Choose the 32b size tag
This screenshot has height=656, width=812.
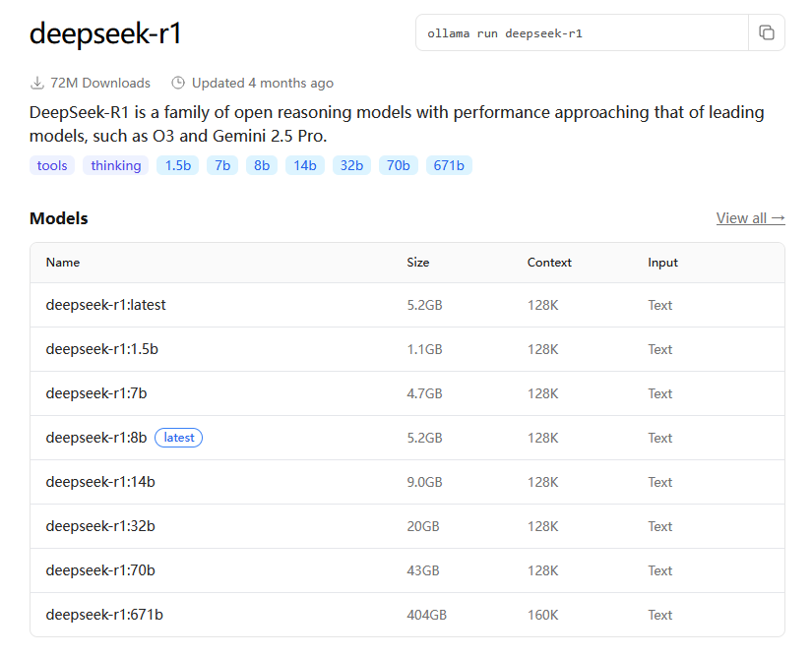point(352,165)
